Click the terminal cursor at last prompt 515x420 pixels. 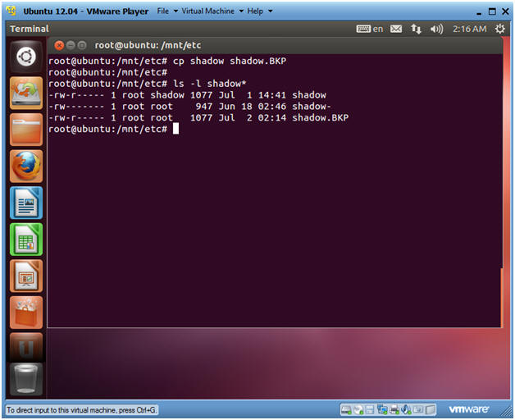(x=175, y=129)
